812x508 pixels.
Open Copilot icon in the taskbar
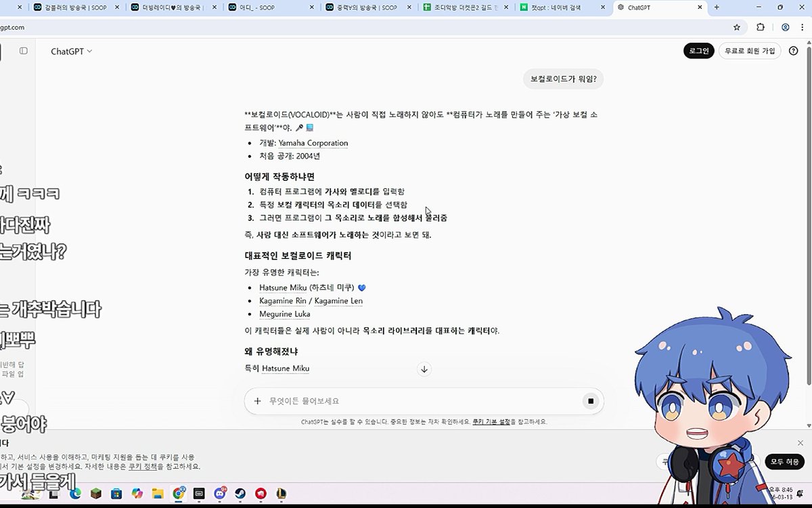137,494
